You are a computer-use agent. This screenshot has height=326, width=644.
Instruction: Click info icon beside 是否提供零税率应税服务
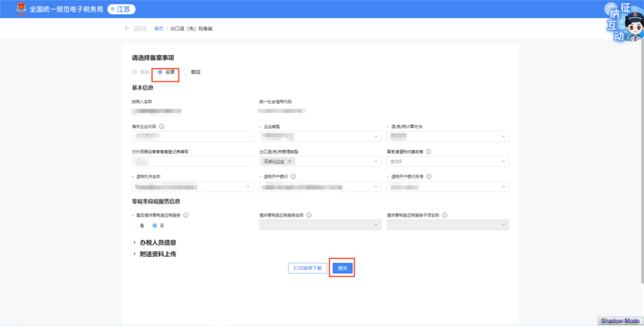[x=186, y=215]
